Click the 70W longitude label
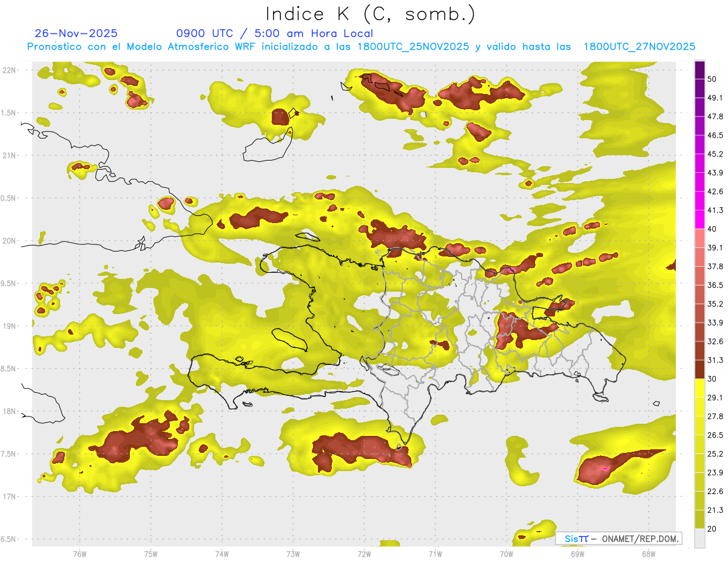Image resolution: width=728 pixels, height=562 pixels. [507, 554]
